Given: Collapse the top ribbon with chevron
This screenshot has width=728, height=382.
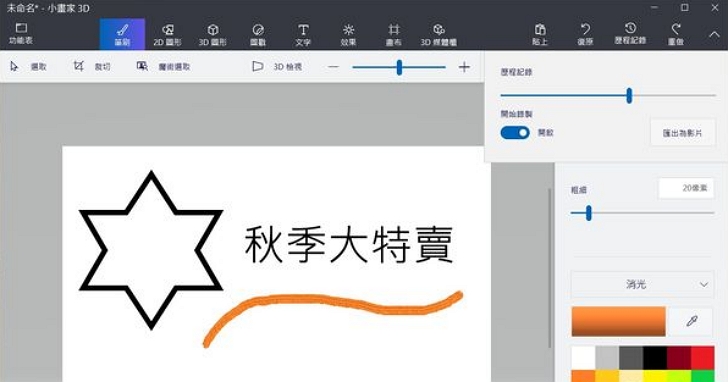Looking at the screenshot, I should pyautogui.click(x=714, y=35).
